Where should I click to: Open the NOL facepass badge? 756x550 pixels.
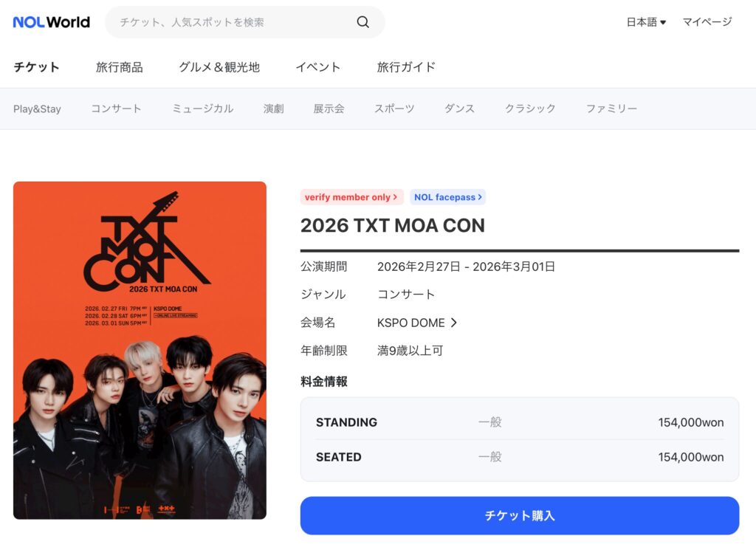click(x=448, y=197)
